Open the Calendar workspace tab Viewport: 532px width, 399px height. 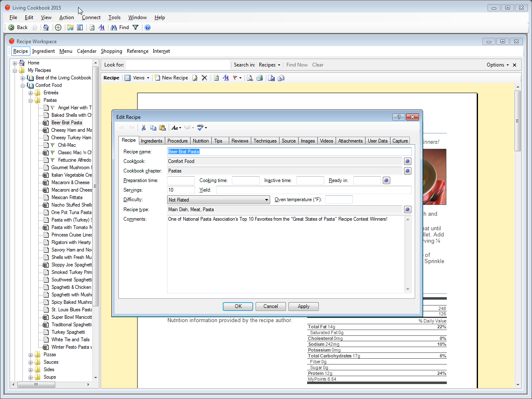(x=86, y=51)
